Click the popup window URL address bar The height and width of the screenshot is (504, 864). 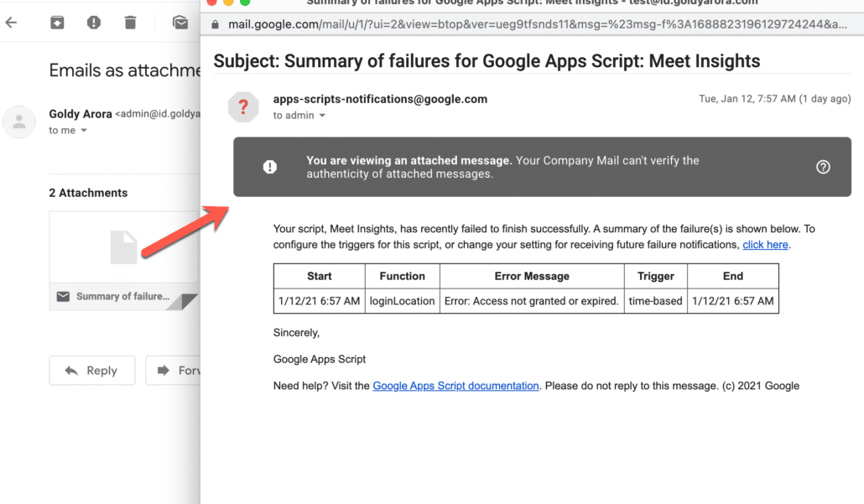(x=537, y=24)
